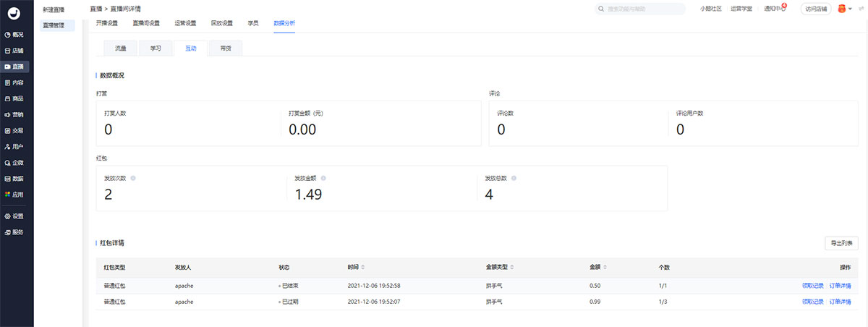Open 商品 products section in sidebar

tap(14, 98)
